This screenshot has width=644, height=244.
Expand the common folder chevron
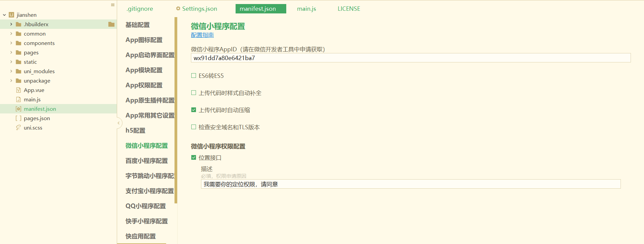[x=11, y=34]
